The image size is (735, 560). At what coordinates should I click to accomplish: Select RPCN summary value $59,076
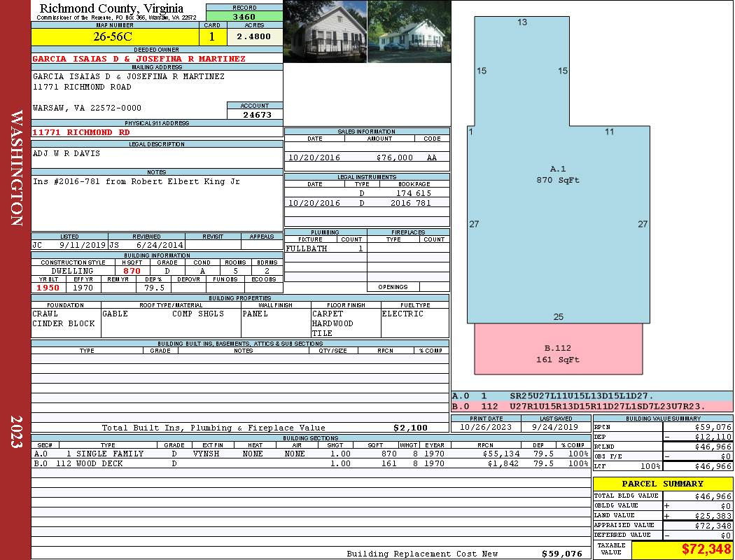click(713, 428)
